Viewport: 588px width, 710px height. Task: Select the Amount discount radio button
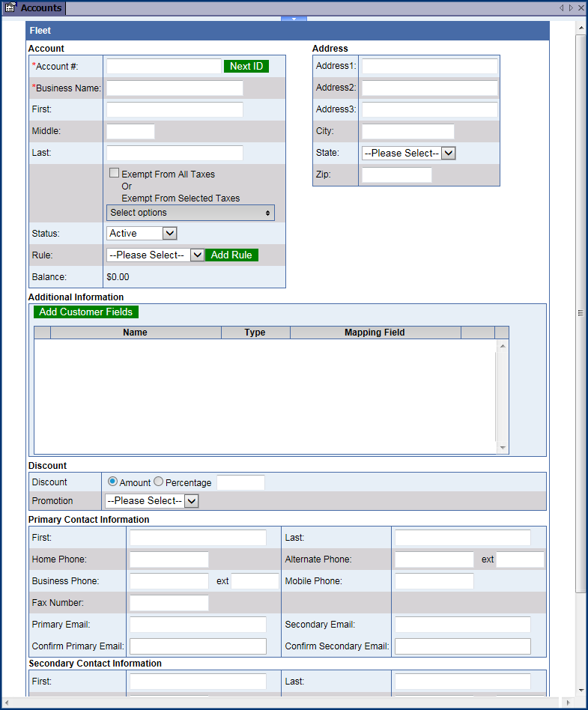point(112,482)
